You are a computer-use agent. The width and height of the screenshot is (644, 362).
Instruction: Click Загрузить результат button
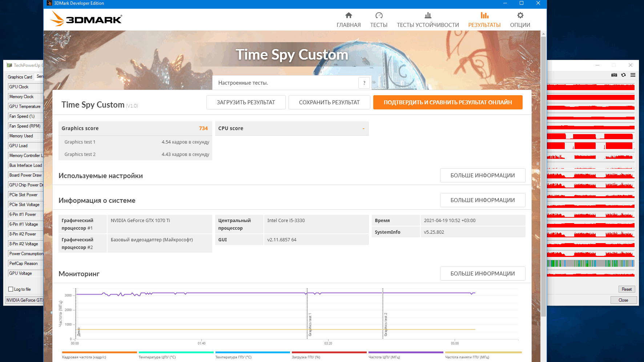[246, 102]
